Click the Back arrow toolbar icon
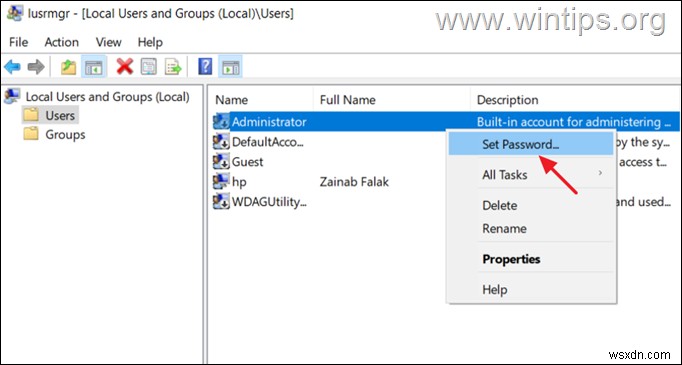 (12, 67)
